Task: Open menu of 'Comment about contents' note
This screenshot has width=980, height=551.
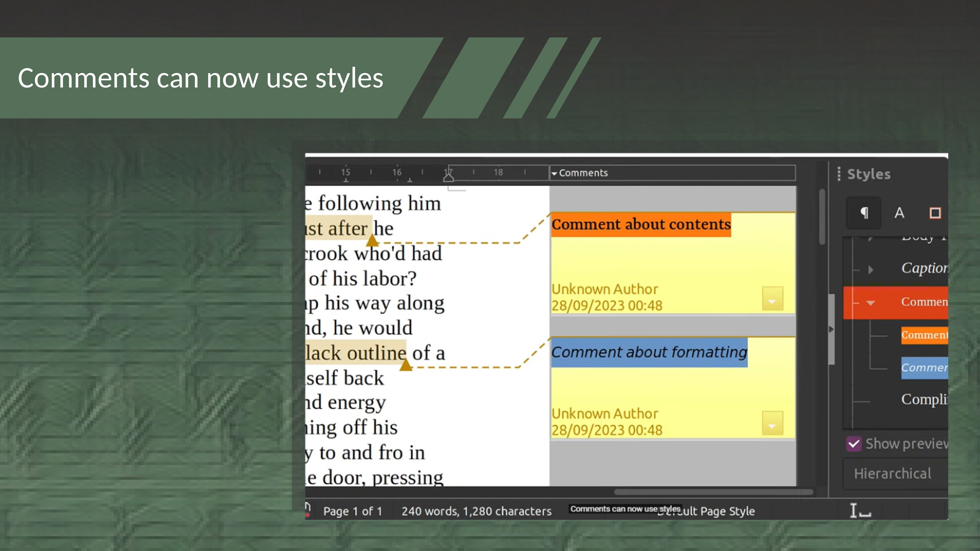Action: (772, 299)
